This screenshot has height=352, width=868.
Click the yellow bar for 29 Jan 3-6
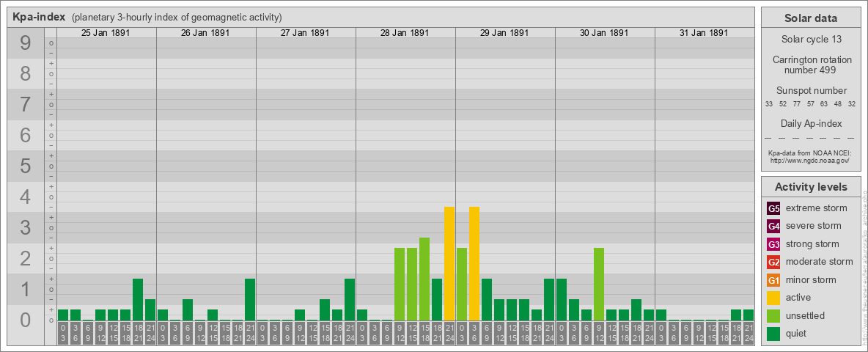(474, 263)
